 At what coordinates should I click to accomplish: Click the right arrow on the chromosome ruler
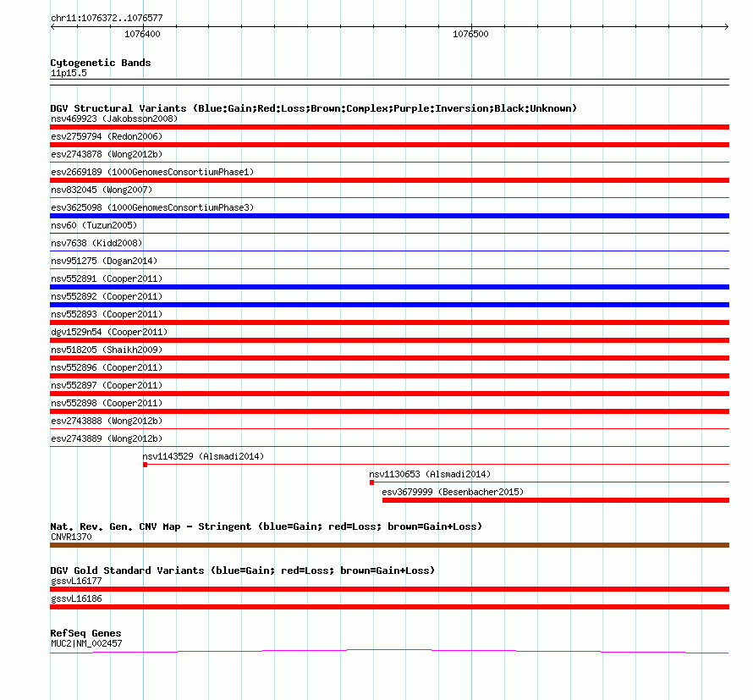click(x=727, y=27)
